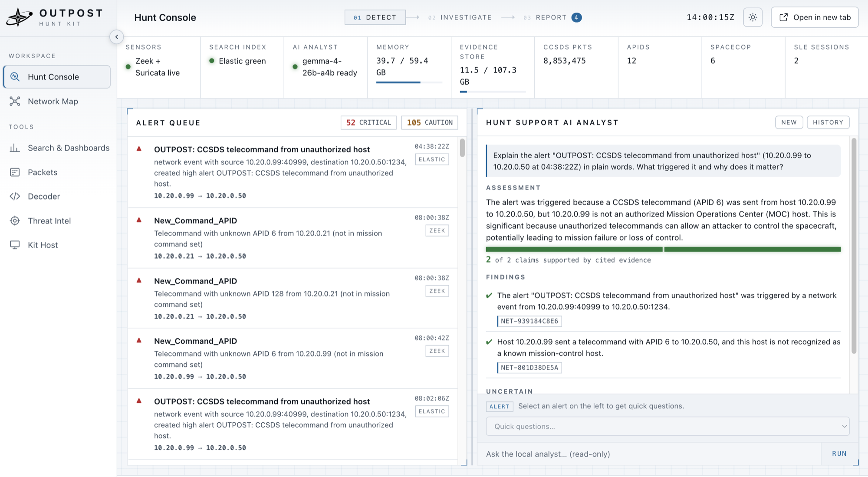This screenshot has width=868, height=477.
Task: Click ELASTIC tag on 04:38:22Z alert
Action: pyautogui.click(x=432, y=159)
